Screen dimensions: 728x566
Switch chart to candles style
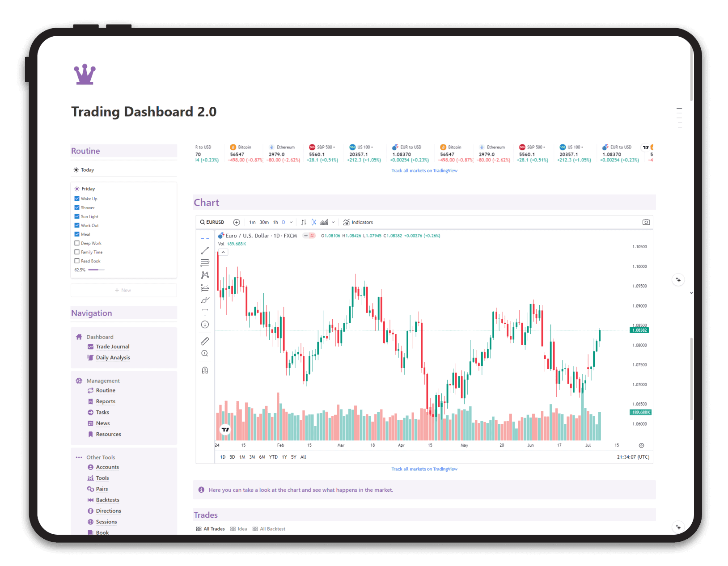pos(314,222)
